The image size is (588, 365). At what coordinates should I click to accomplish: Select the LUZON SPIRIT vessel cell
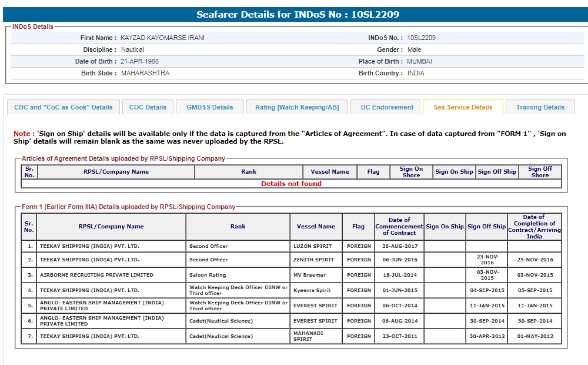312,246
